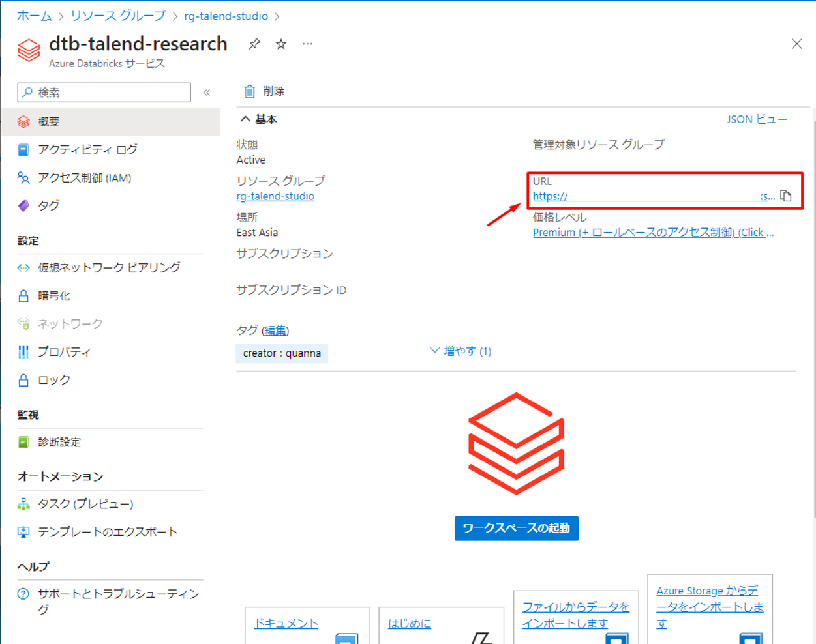Click the 概要 Databricks icon
This screenshot has height=644, width=816.
pyautogui.click(x=23, y=122)
